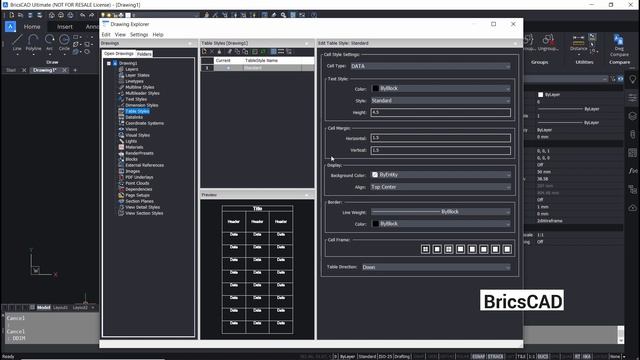Click the Vertical cell margin field
This screenshot has height=360, width=640.
click(x=440, y=150)
